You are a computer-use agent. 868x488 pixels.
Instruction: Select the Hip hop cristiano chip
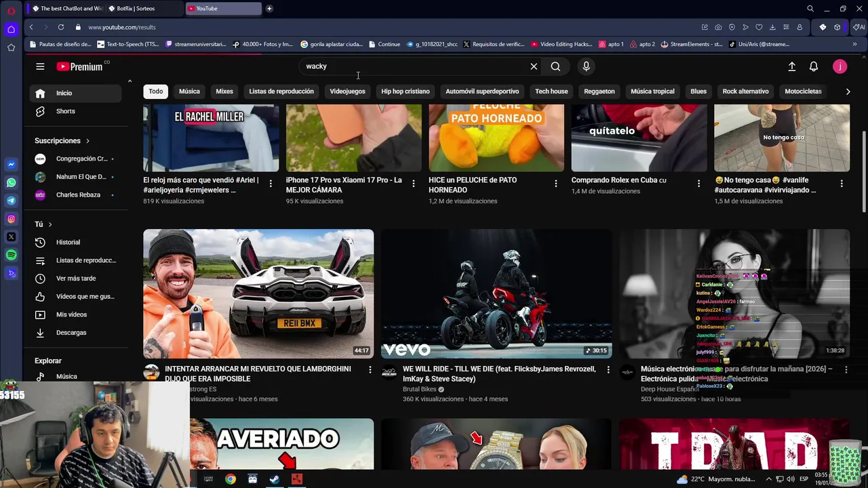(406, 91)
